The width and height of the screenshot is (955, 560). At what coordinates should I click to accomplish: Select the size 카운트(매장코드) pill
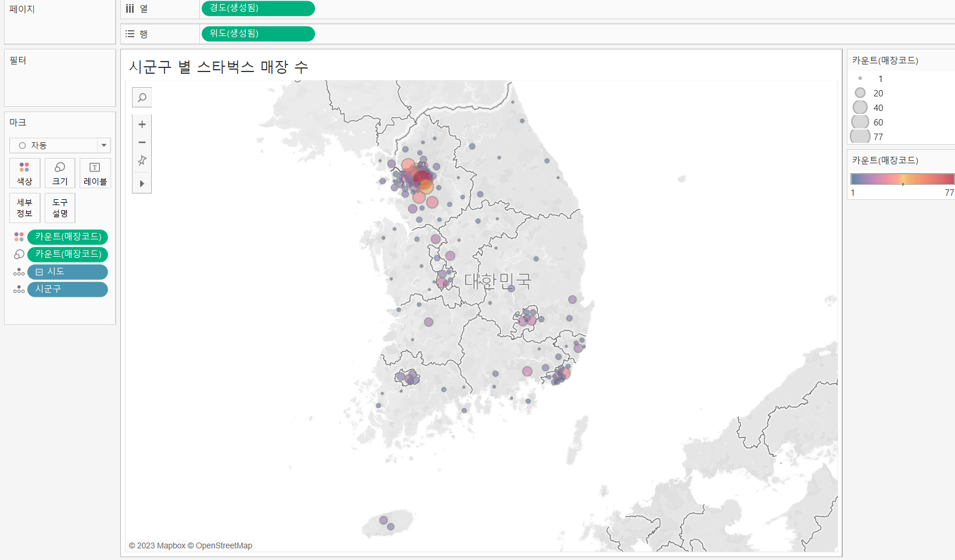point(67,254)
